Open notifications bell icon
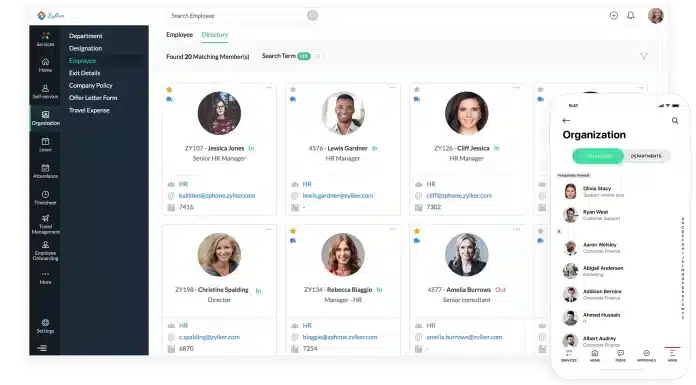The image size is (696, 385). click(630, 16)
